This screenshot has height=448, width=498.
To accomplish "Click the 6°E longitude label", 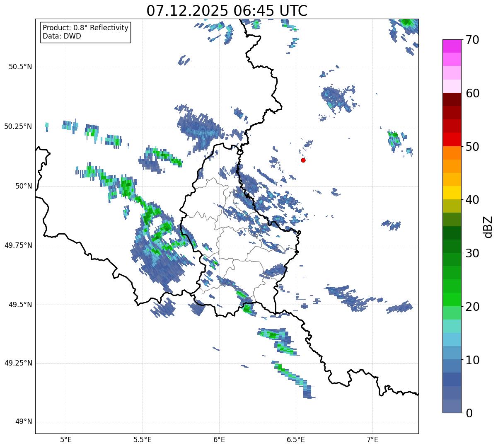I will (x=219, y=440).
